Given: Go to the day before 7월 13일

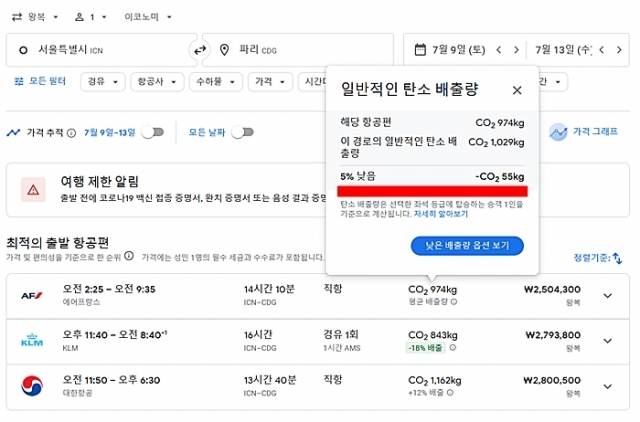Looking at the screenshot, I should (601, 50).
